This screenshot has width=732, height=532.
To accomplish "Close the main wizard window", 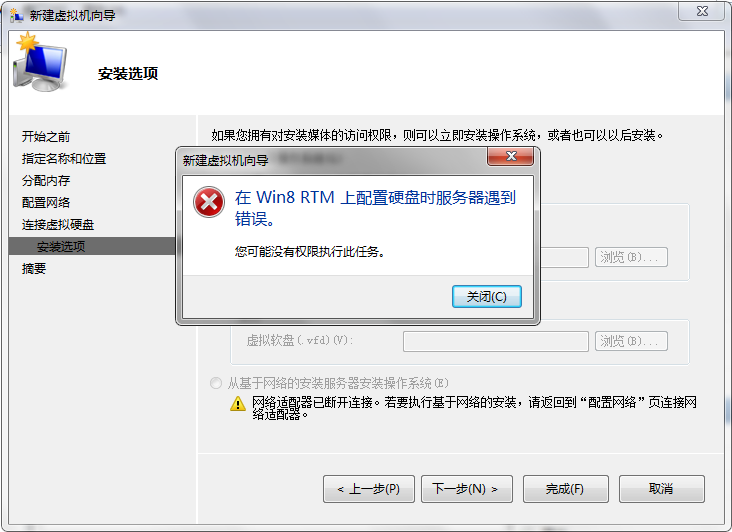I will click(702, 11).
